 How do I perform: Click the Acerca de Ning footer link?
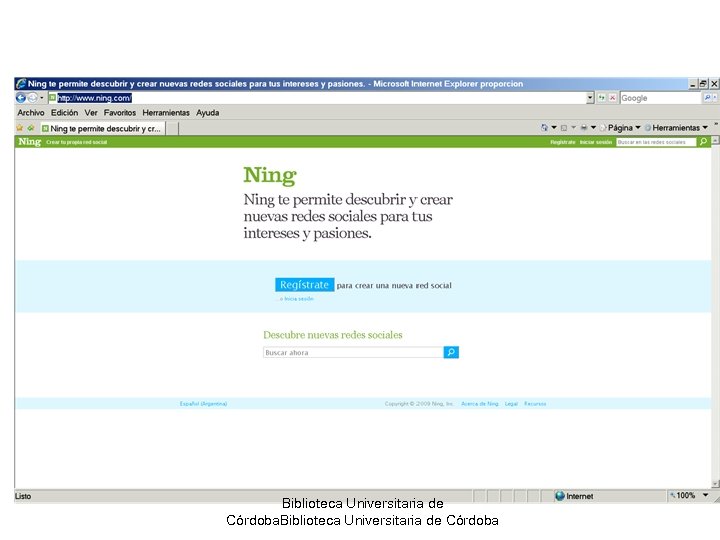pos(479,404)
